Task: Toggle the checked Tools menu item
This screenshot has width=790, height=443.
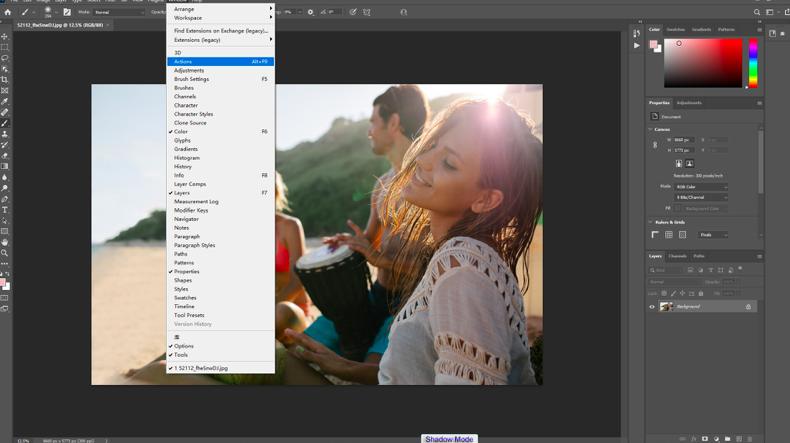Action: 221,355
